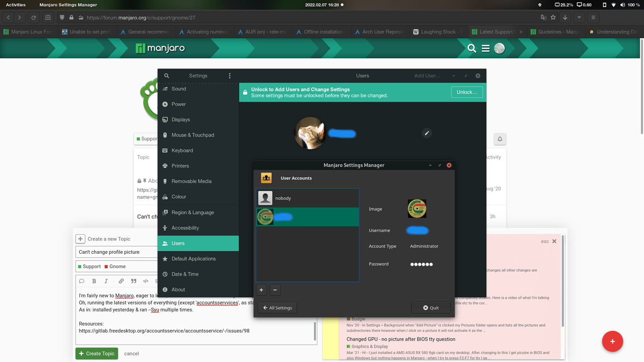The height and width of the screenshot is (362, 644).
Task: Click the forum search magnifier icon
Action: pyautogui.click(x=472, y=48)
